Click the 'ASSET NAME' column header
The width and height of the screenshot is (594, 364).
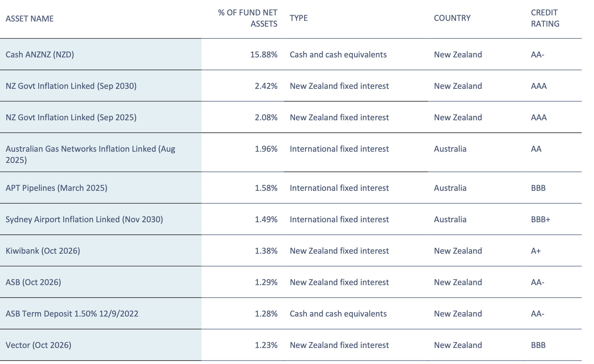point(30,19)
